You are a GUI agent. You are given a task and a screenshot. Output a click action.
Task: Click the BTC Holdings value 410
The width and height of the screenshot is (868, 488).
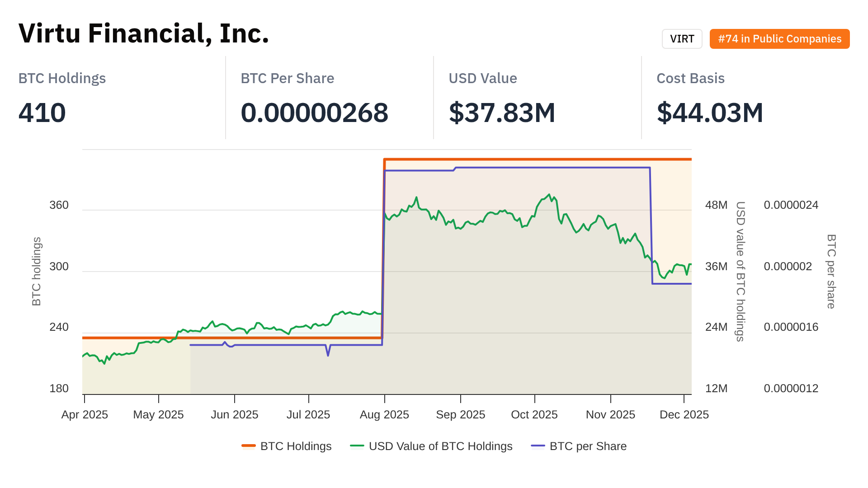click(42, 113)
